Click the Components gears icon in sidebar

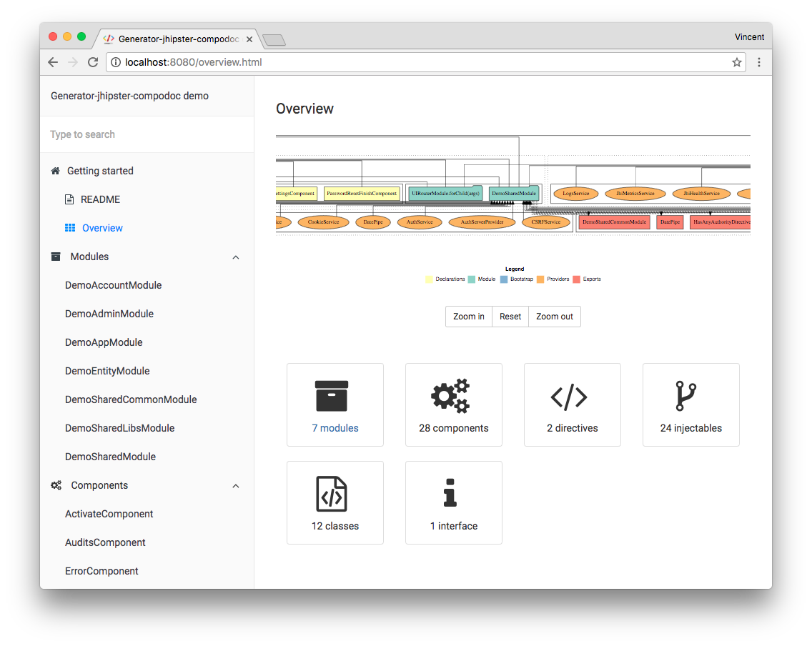(x=56, y=485)
